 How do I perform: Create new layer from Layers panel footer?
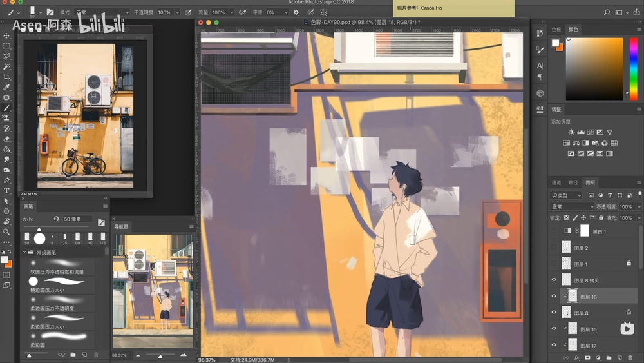click(x=618, y=357)
